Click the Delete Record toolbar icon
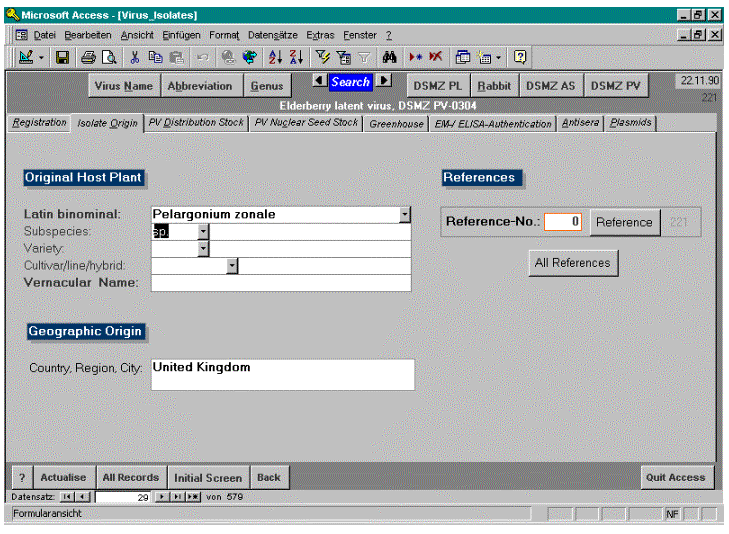Viewport: 729px width, 534px height. point(437,58)
